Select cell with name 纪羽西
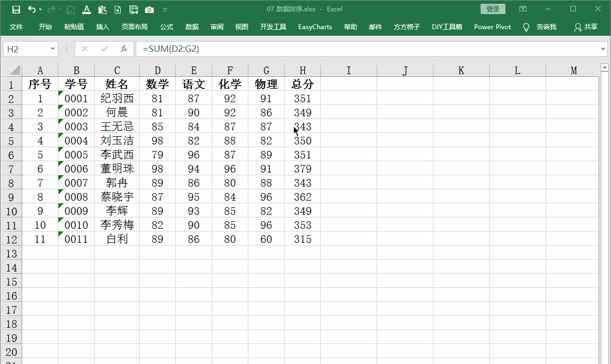Image resolution: width=611 pixels, height=364 pixels. pos(117,98)
